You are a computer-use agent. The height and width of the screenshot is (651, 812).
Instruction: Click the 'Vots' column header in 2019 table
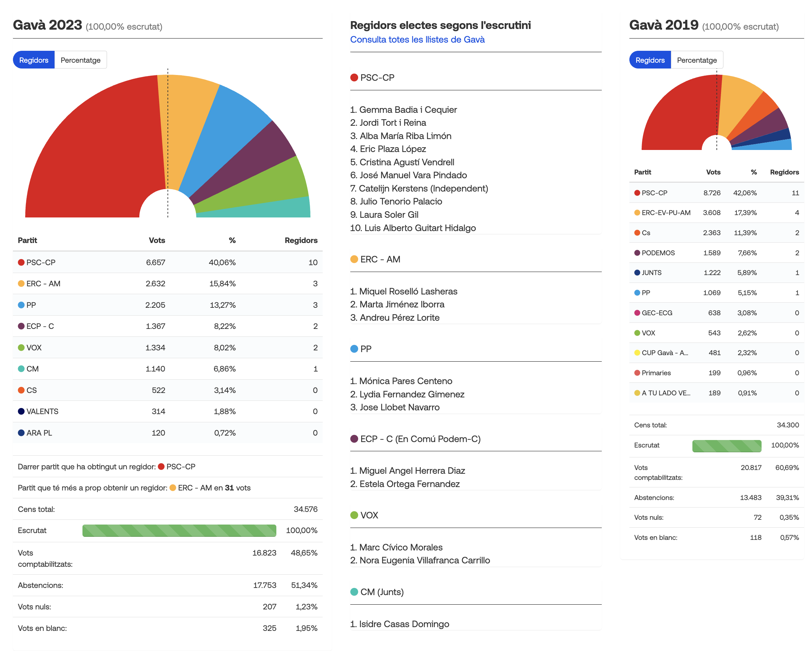click(713, 172)
